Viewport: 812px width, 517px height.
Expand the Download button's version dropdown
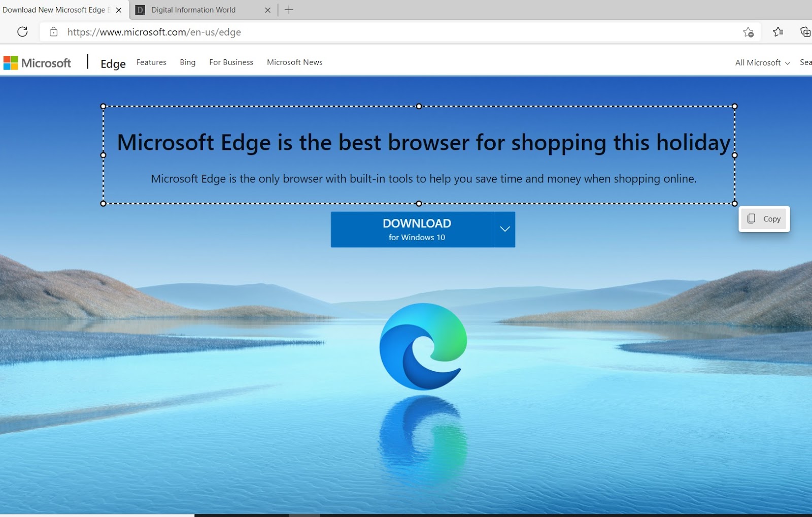point(504,229)
